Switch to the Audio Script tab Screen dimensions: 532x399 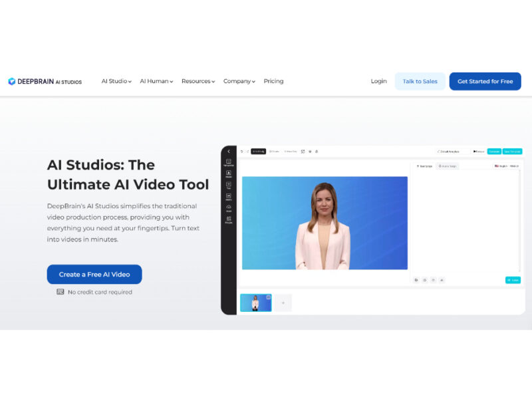[448, 166]
